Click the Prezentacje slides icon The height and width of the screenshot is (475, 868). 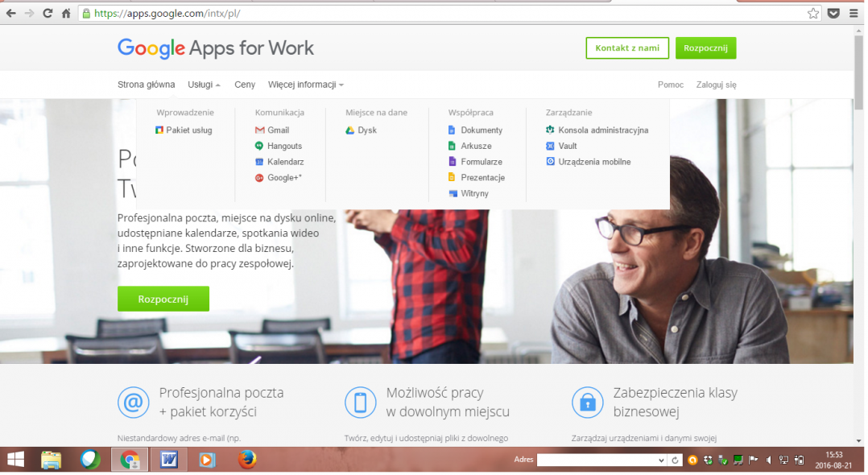(452, 177)
